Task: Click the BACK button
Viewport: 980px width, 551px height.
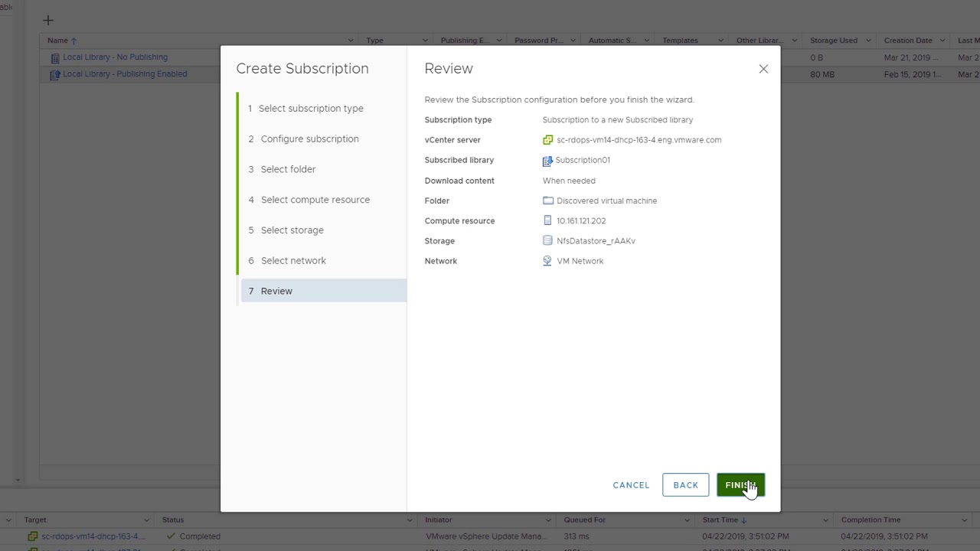Action: (685, 484)
